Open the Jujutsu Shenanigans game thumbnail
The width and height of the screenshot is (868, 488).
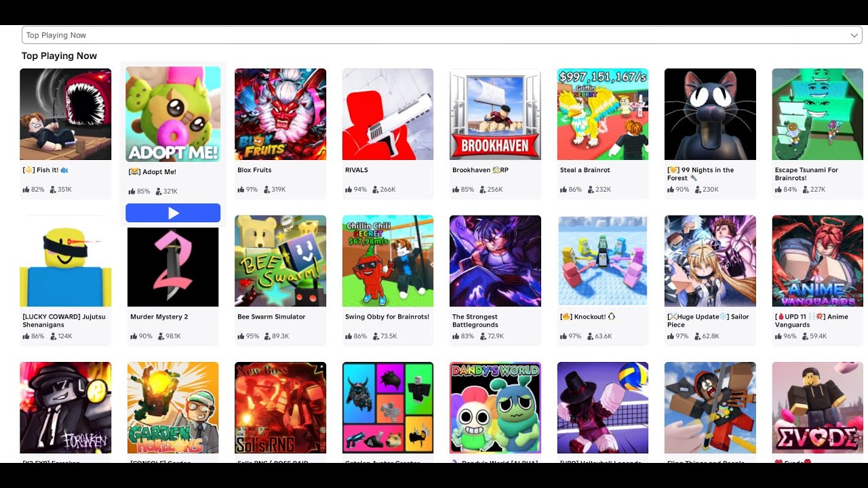65,261
